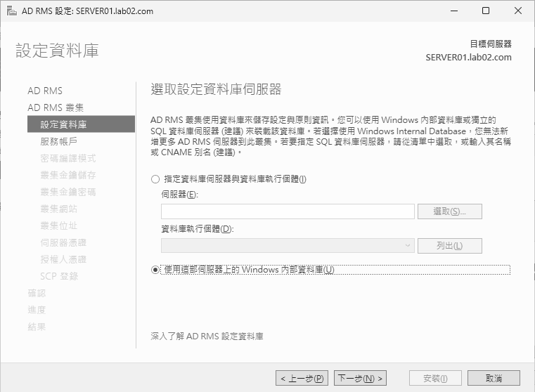Maximize the AD RMS 設定 window

click(486, 11)
